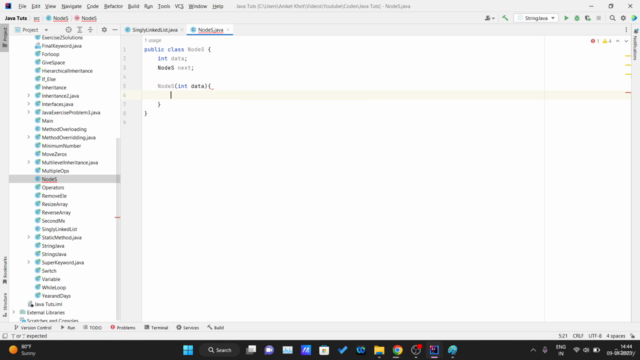This screenshot has width=640, height=360.
Task: Open the TODO tool window
Action: coord(92,327)
